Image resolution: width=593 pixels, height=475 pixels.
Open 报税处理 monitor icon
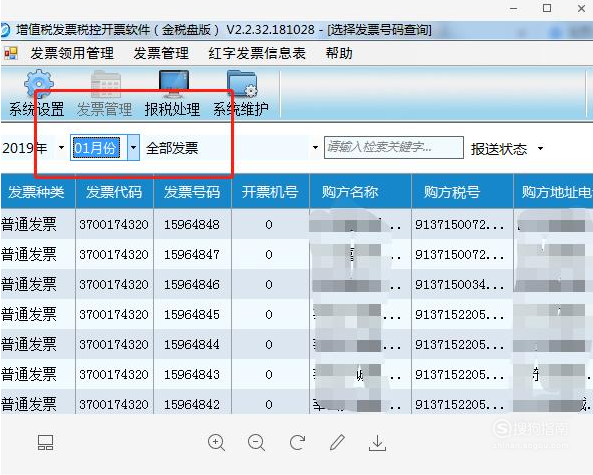[x=174, y=84]
